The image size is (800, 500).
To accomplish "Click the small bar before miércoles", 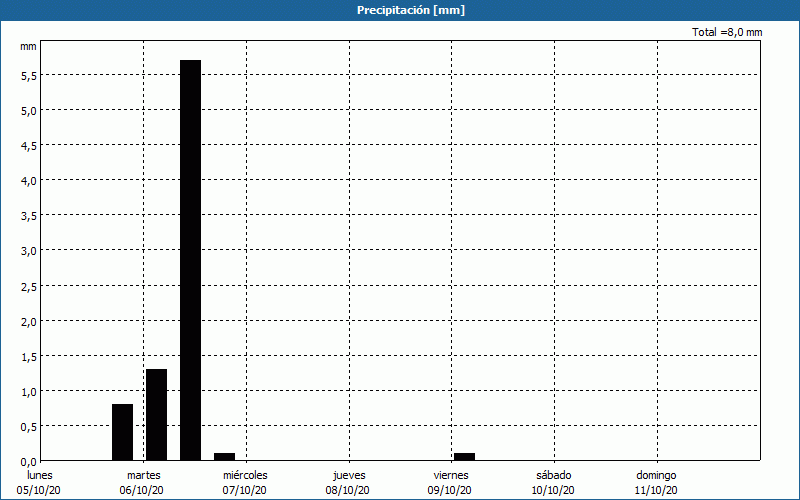I will click(x=224, y=457).
